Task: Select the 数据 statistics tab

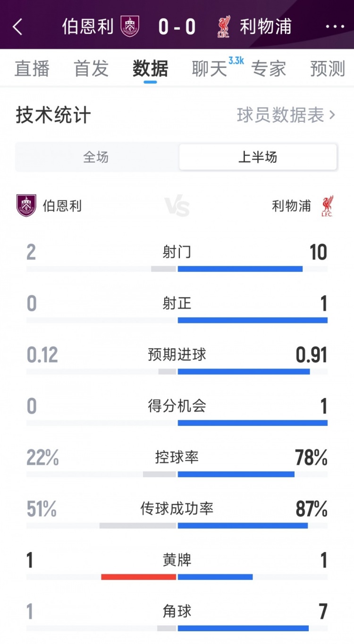Action: click(150, 69)
